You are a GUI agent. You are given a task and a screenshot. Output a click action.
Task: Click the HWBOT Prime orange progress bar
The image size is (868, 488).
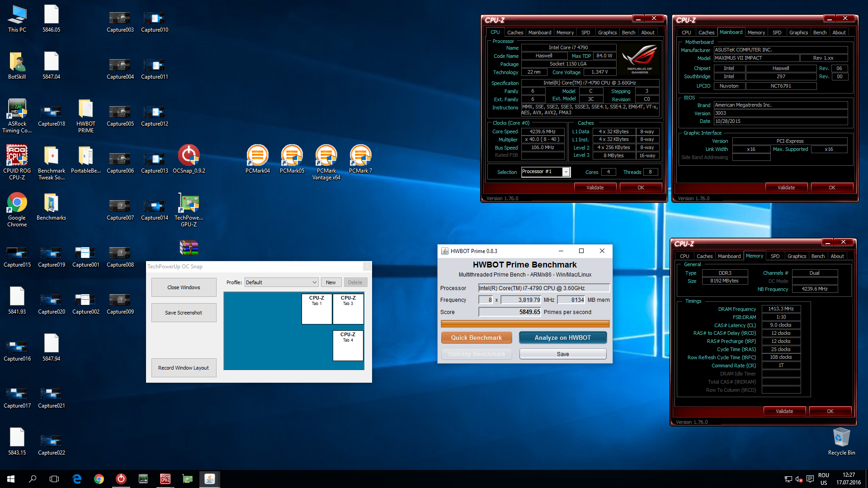click(x=525, y=324)
